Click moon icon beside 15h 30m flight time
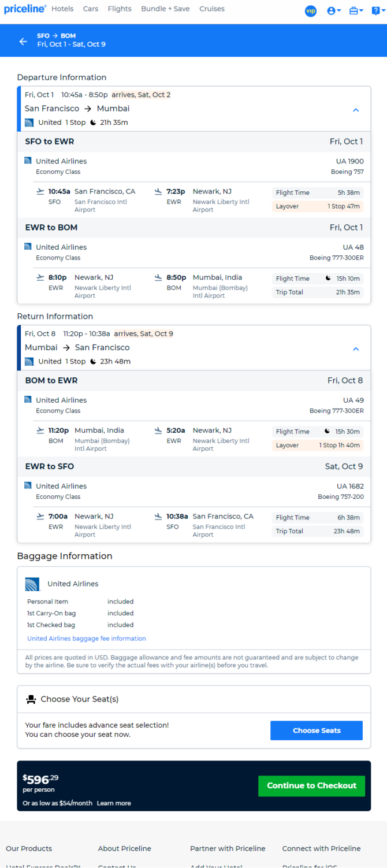This screenshot has width=387, height=868. [328, 432]
